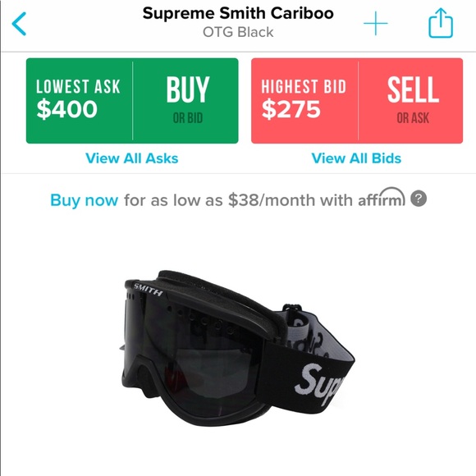Select the Highest Bid $275 panel
Viewport: 476px width, 476px height.
coord(304,101)
